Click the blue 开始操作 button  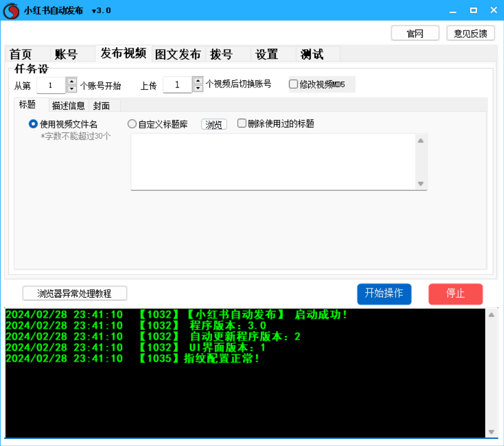pos(384,294)
